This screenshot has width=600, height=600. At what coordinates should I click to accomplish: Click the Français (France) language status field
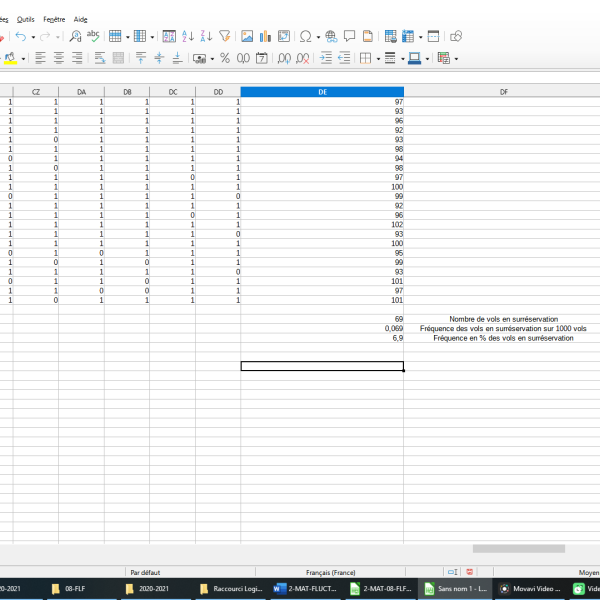pos(330,572)
